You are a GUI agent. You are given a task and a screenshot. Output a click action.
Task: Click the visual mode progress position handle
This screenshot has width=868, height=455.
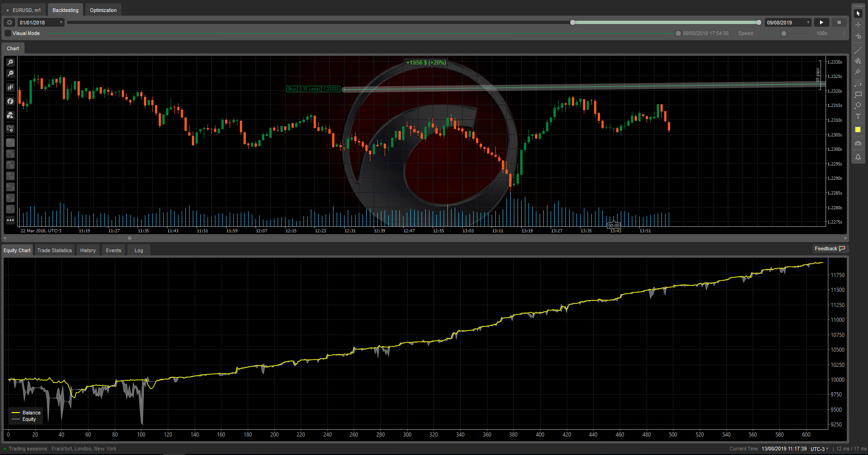click(678, 33)
